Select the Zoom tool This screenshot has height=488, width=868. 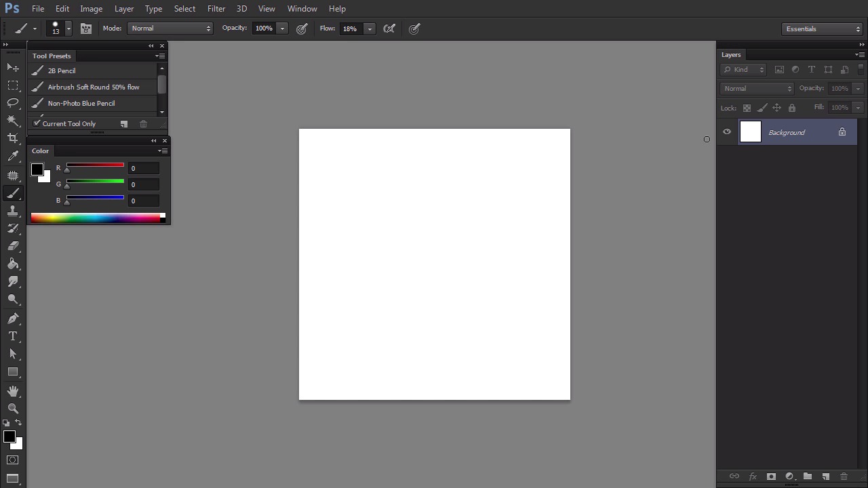click(13, 409)
